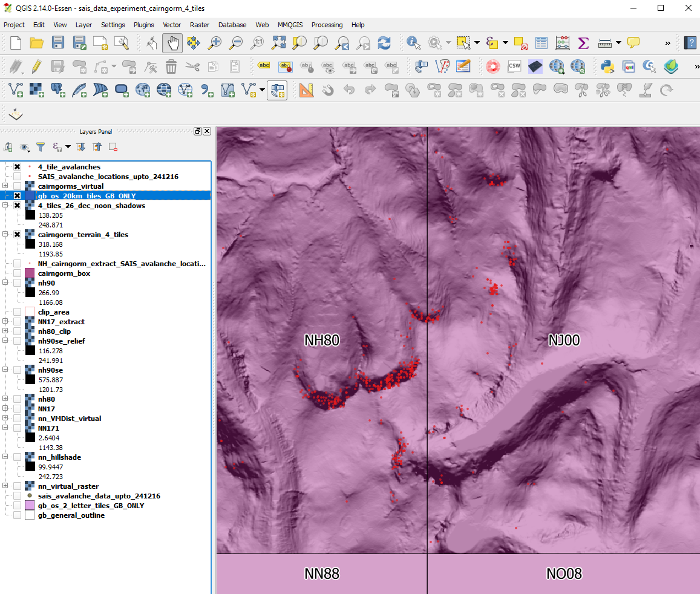
Task: Expand the nh90se_relief layer tree item
Action: [x=5, y=341]
